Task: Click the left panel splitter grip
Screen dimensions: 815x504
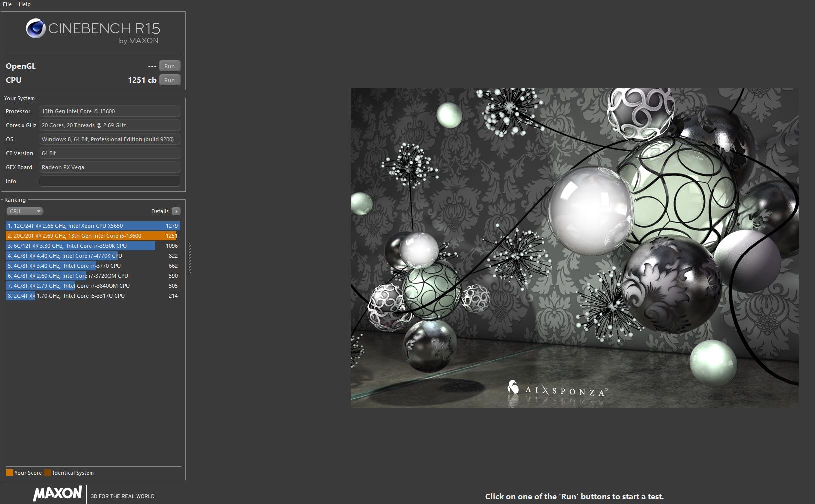Action: tap(190, 258)
